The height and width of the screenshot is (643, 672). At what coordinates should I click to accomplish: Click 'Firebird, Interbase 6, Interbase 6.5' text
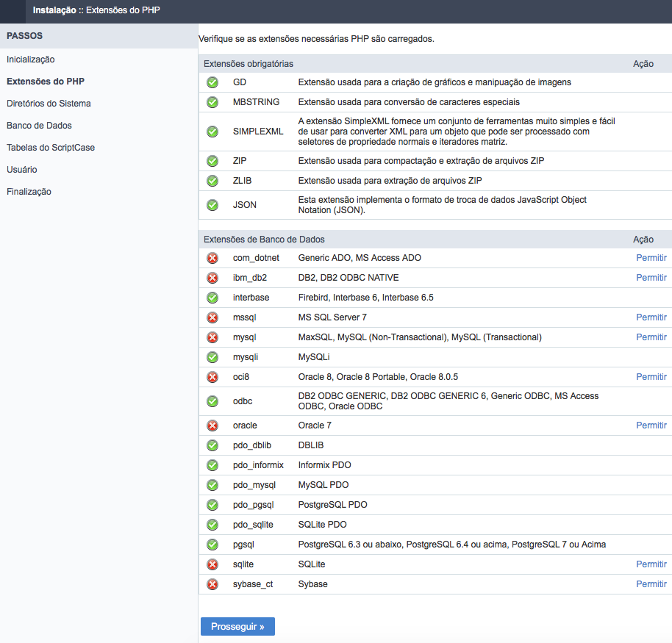click(366, 298)
